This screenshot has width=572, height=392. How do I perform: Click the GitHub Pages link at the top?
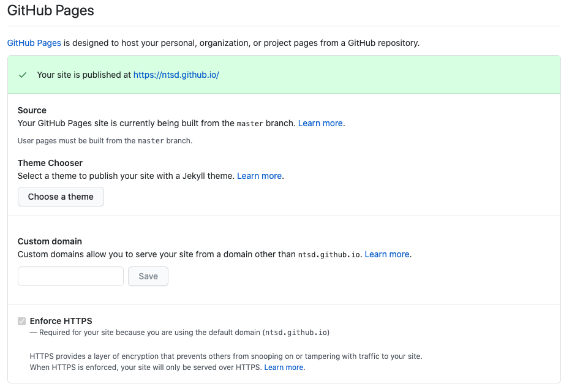coord(33,43)
